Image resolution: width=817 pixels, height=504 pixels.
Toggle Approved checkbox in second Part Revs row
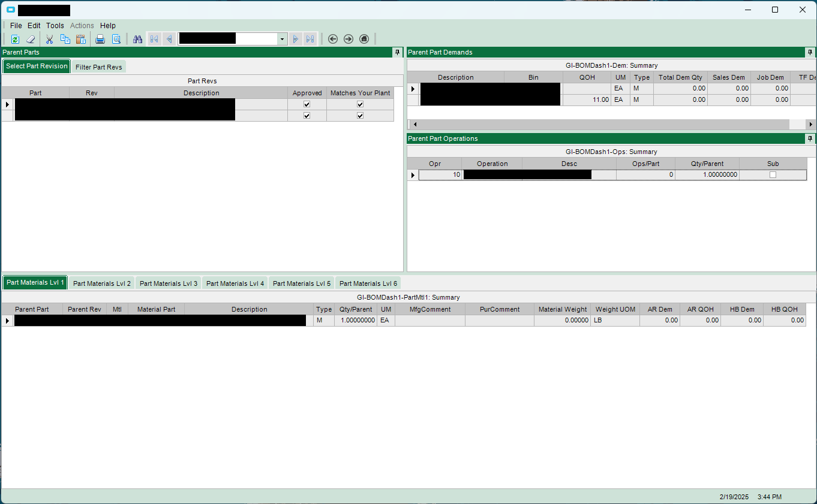pyautogui.click(x=307, y=116)
